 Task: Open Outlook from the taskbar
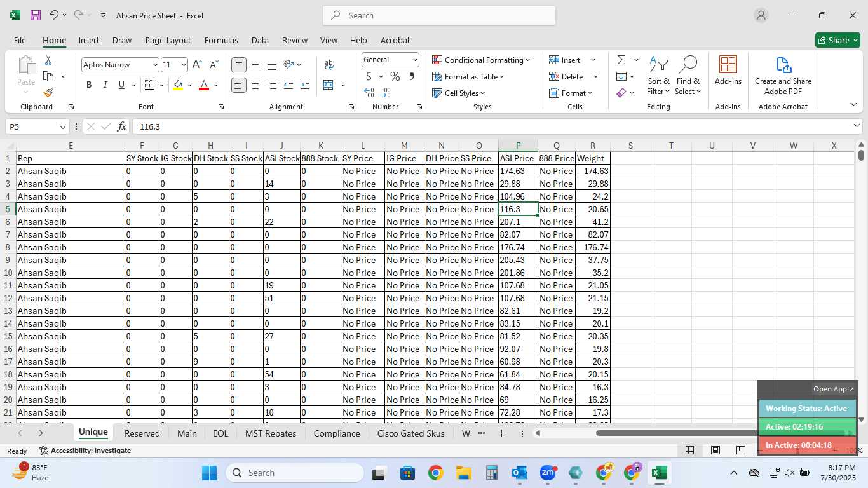(x=520, y=473)
